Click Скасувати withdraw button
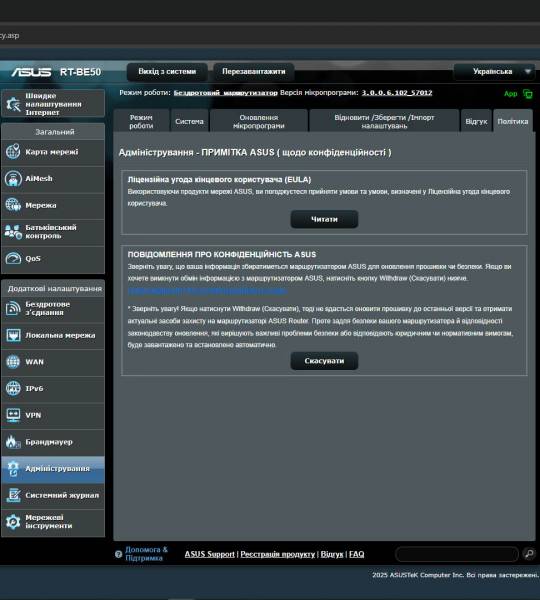The image size is (540, 600). click(x=324, y=361)
